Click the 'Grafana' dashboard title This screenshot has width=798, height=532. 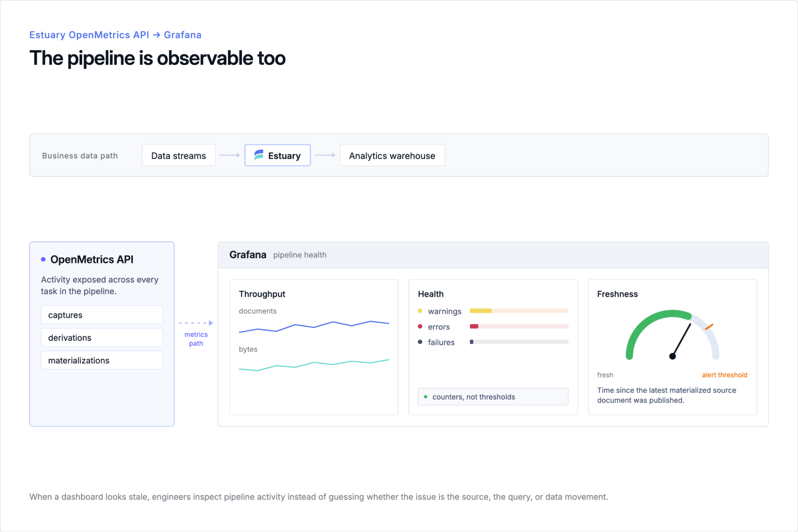tap(248, 255)
